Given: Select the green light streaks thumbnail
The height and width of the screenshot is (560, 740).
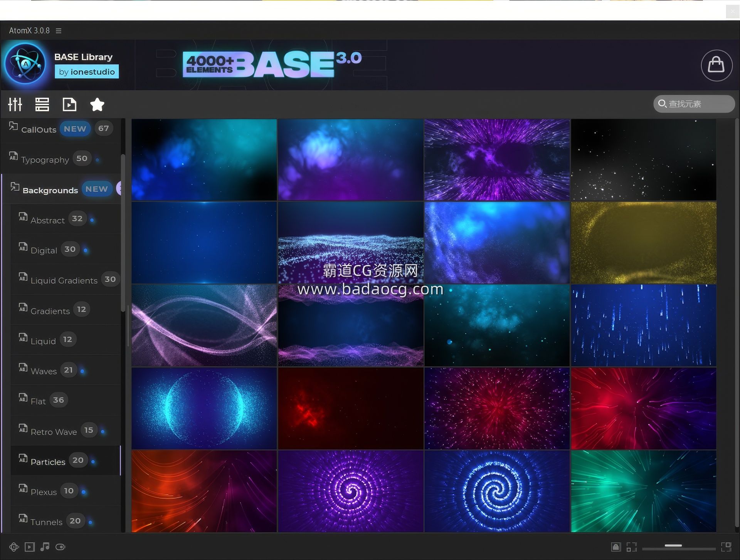Looking at the screenshot, I should 644,491.
